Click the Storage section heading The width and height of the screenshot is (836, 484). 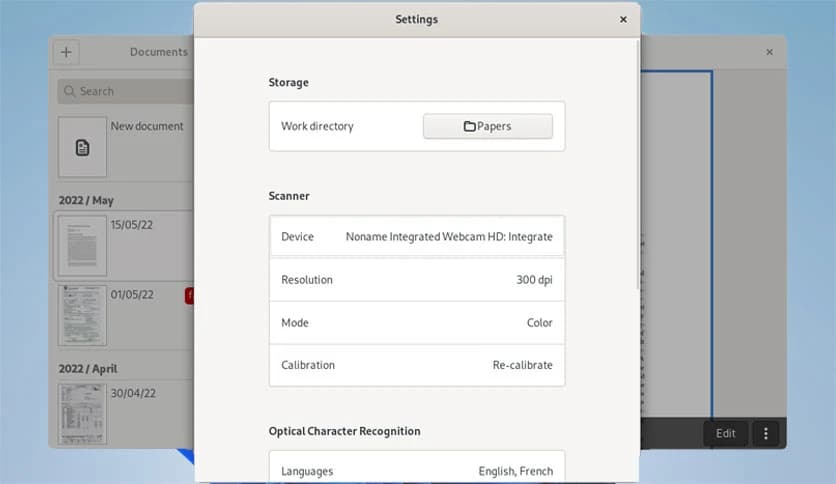288,83
